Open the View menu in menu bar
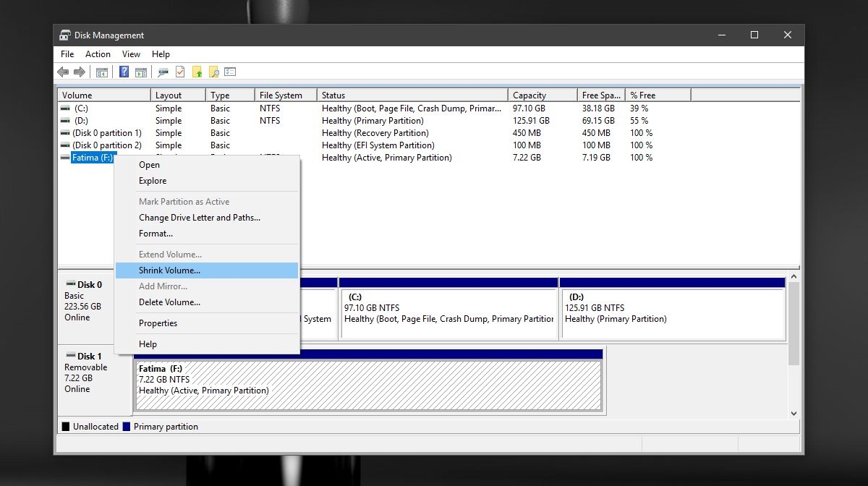The width and height of the screenshot is (868, 486). pos(131,54)
